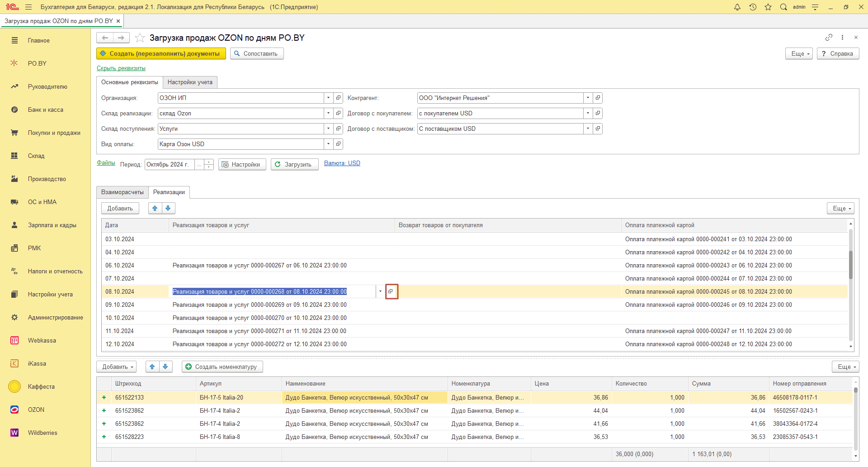This screenshot has width=868, height=467.
Task: Open the Главное sidebar section
Action: [38, 40]
